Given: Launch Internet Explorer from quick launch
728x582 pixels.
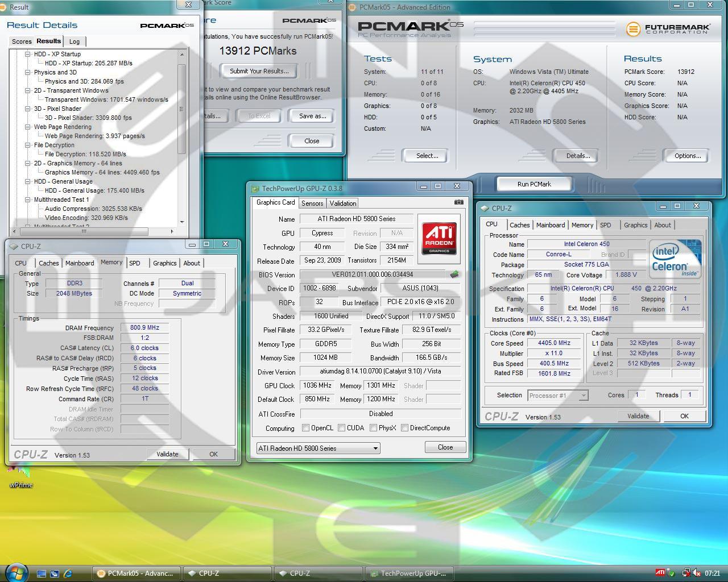Looking at the screenshot, I should [x=68, y=573].
